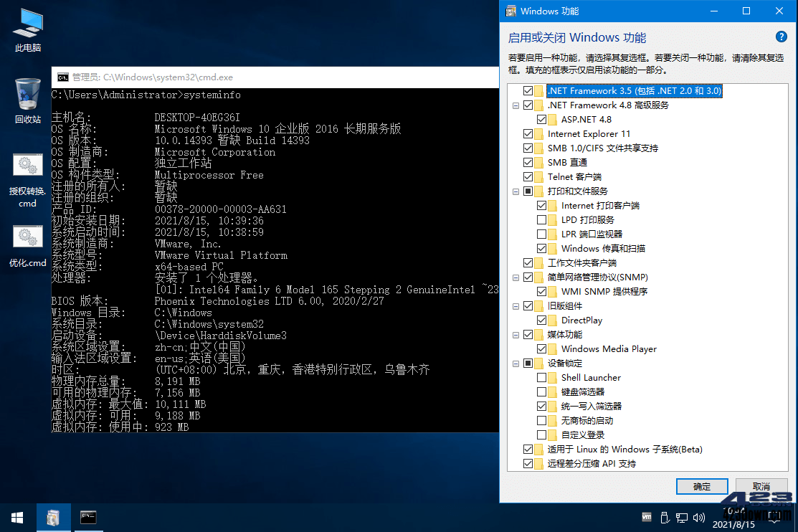Click the 取消 button
The height and width of the screenshot is (532, 798).
(x=762, y=486)
